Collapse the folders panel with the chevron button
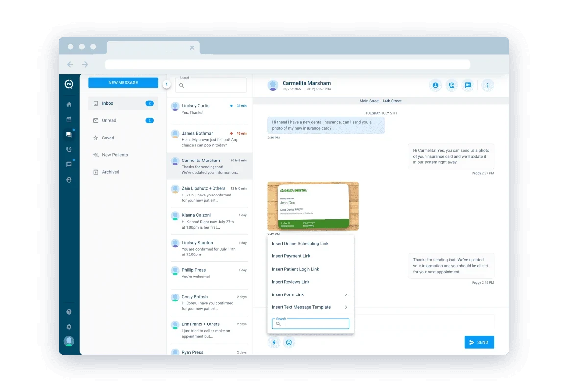 coord(166,84)
